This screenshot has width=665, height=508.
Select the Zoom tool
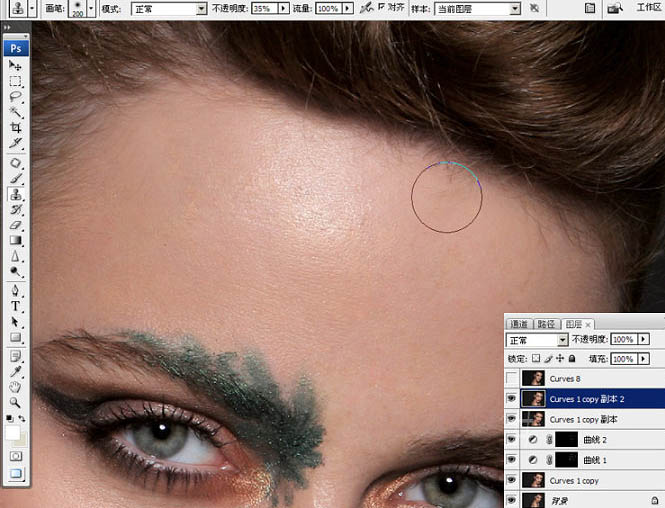[x=16, y=402]
